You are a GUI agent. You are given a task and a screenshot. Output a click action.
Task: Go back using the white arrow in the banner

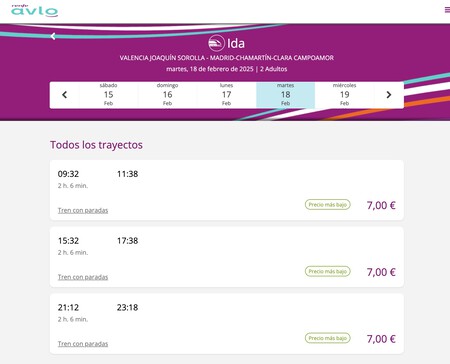(53, 36)
